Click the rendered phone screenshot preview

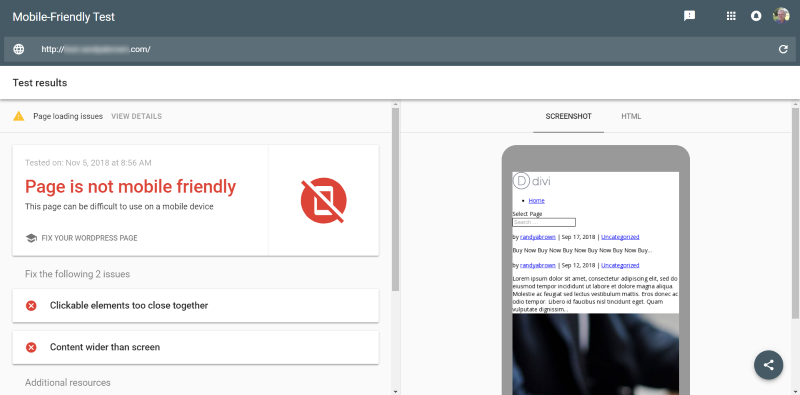tap(595, 283)
